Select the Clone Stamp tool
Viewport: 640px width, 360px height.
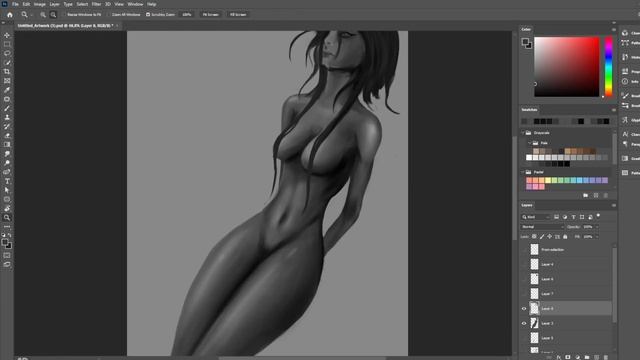[7, 117]
